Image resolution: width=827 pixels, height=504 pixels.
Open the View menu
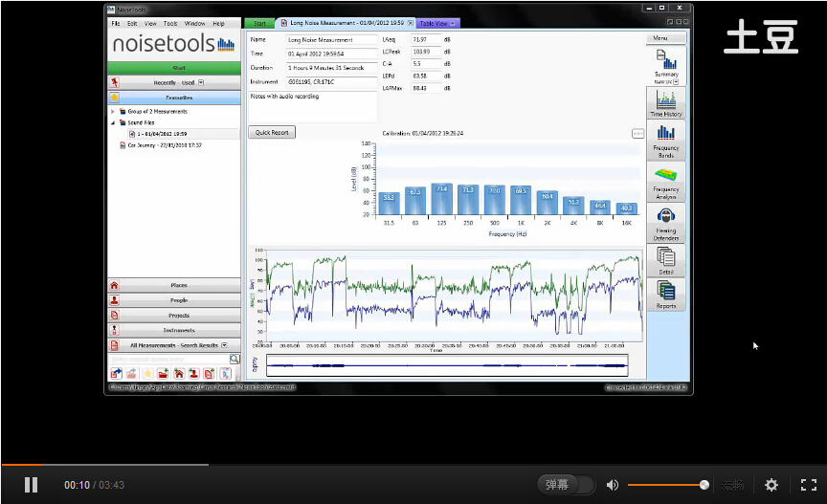[150, 24]
